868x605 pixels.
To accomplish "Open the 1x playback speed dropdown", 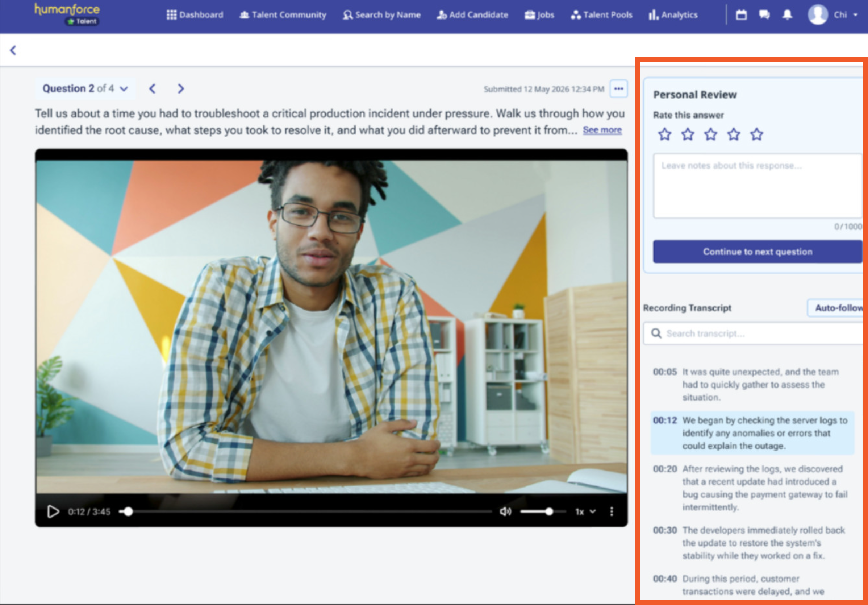I will 585,511.
